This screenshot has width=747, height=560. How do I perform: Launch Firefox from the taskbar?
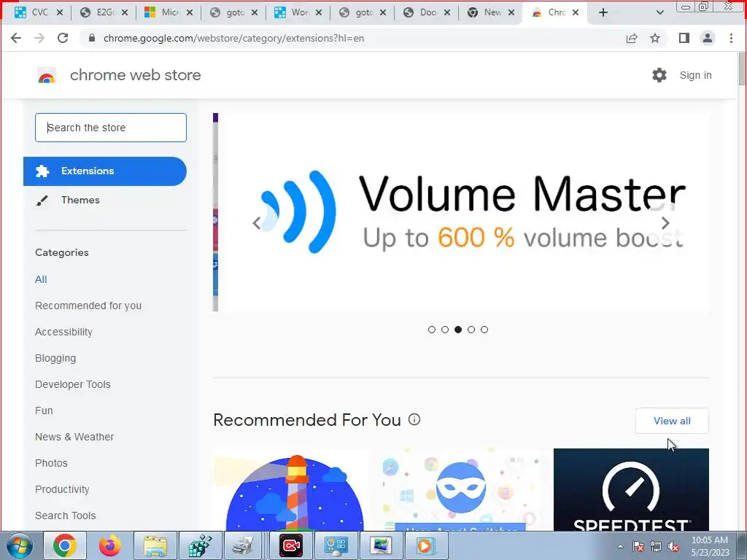point(110,545)
